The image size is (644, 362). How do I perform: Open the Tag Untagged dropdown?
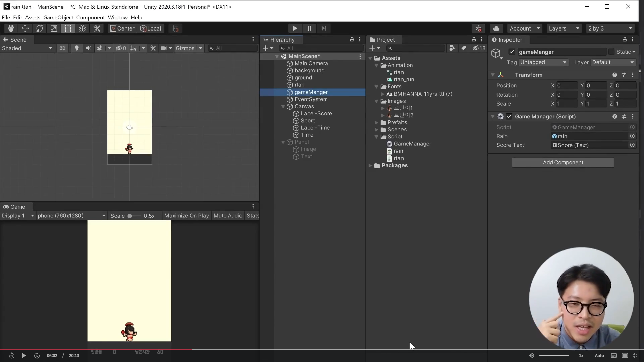(543, 62)
